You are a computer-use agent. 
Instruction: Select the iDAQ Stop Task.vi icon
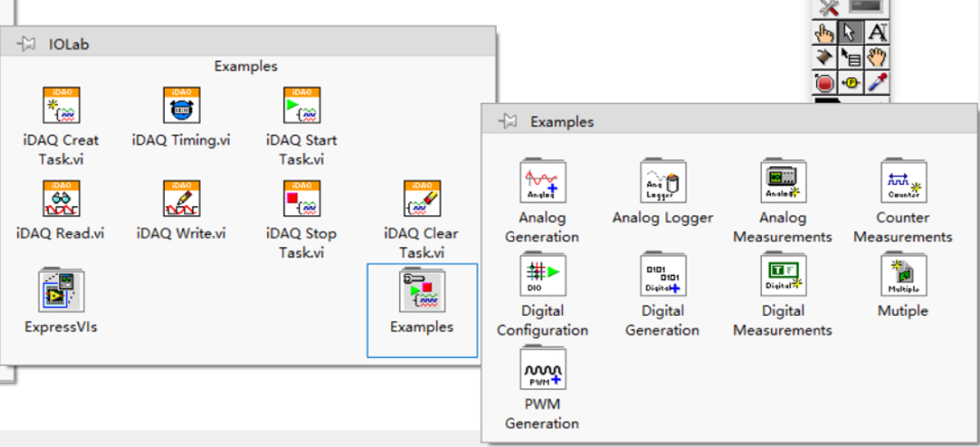click(302, 198)
